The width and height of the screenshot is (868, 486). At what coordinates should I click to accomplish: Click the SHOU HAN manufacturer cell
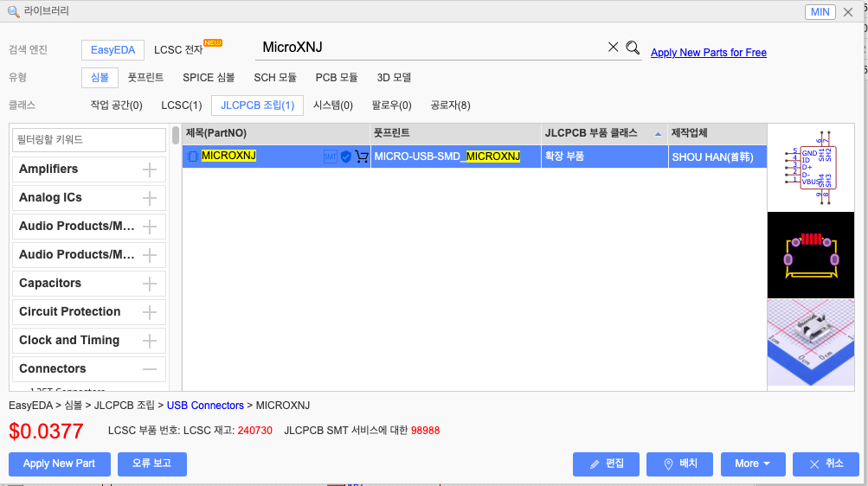pos(717,157)
